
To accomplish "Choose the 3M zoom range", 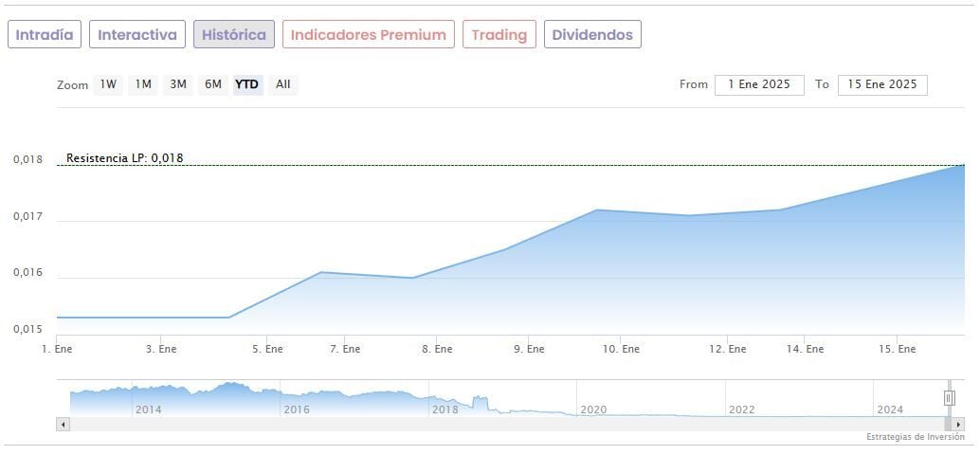I will (x=178, y=84).
